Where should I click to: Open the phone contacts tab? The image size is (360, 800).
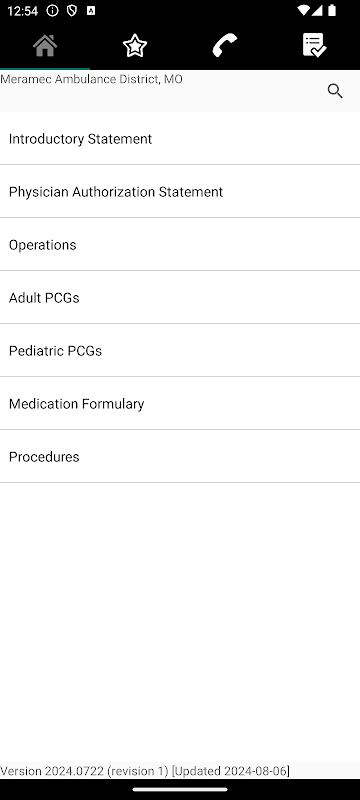click(x=225, y=46)
